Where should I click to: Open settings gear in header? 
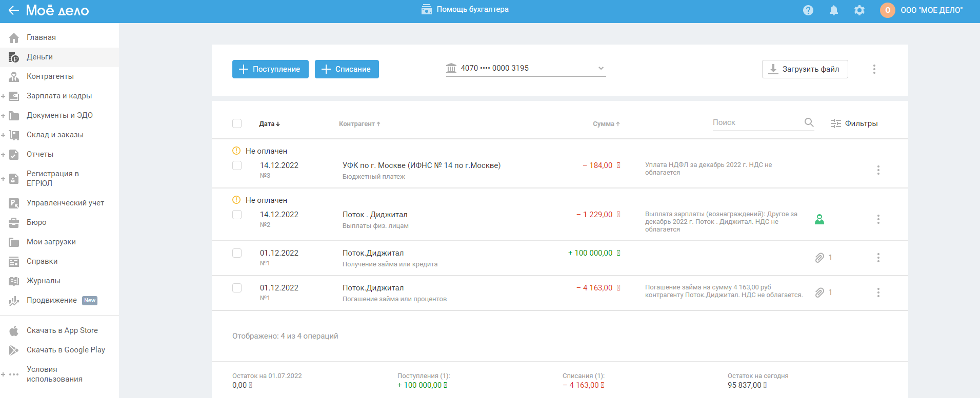pos(859,10)
